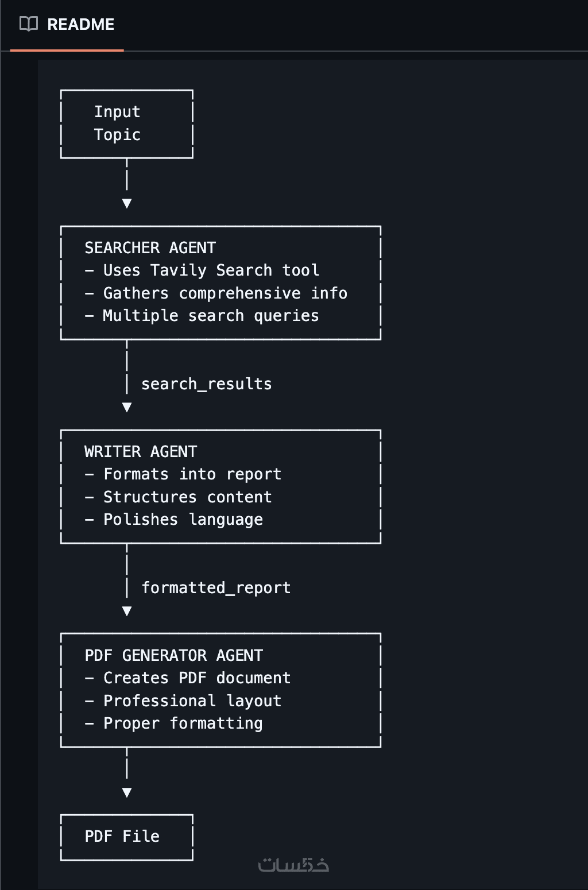Click the watermark logo at bottom
The height and width of the screenshot is (890, 588).
tap(293, 865)
